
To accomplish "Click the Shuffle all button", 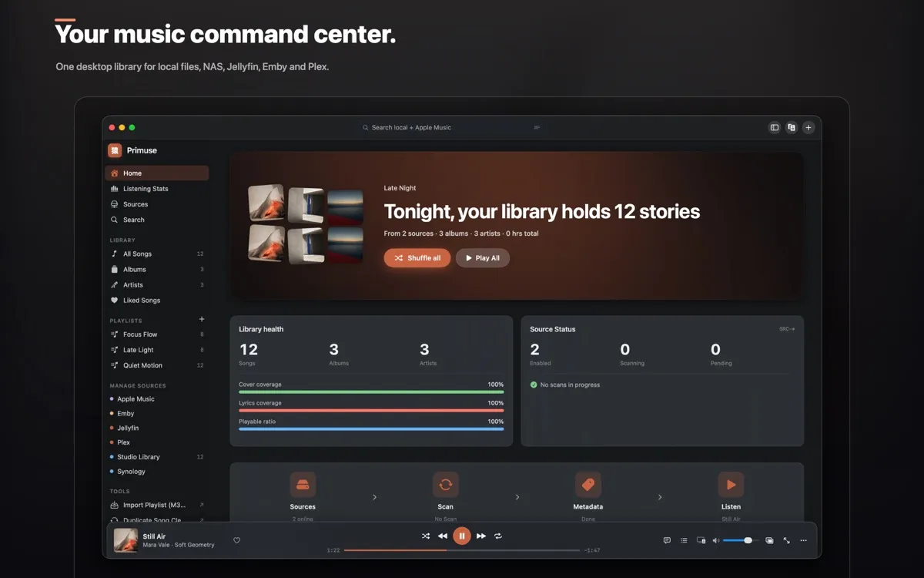I will point(417,258).
